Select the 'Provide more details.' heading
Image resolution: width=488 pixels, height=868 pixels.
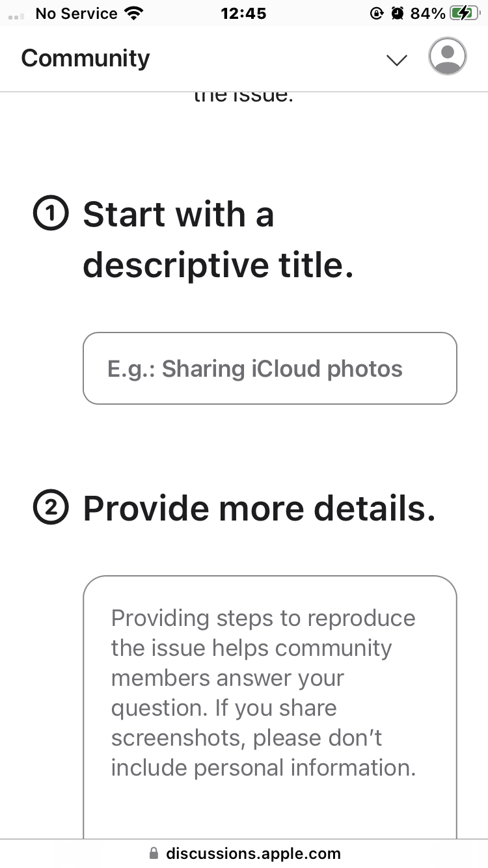coord(259,509)
